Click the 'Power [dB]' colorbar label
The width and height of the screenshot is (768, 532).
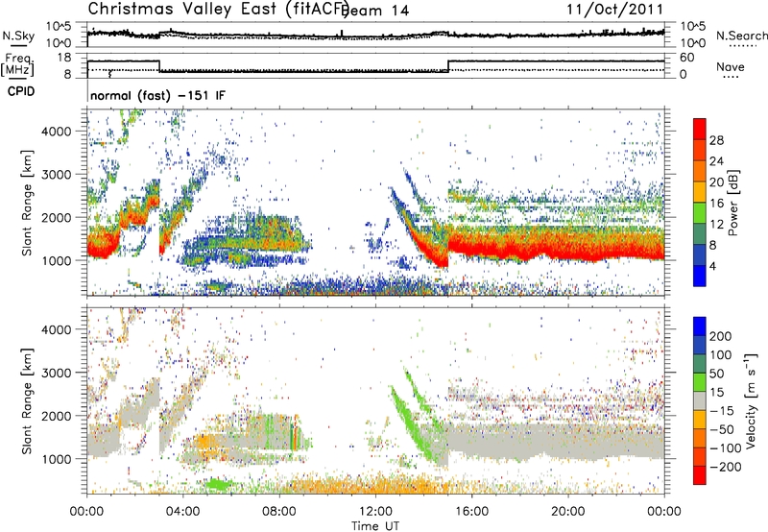(x=732, y=203)
